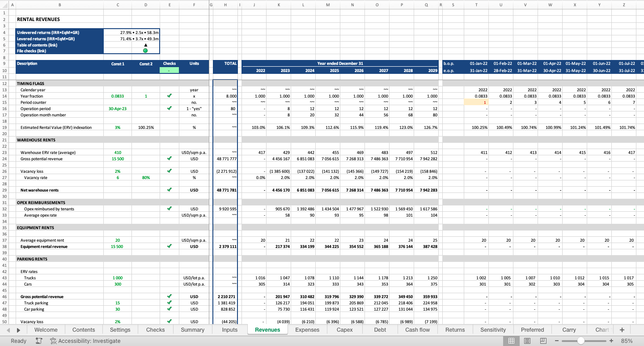Click the previous sheet navigation arrow

click(9, 330)
